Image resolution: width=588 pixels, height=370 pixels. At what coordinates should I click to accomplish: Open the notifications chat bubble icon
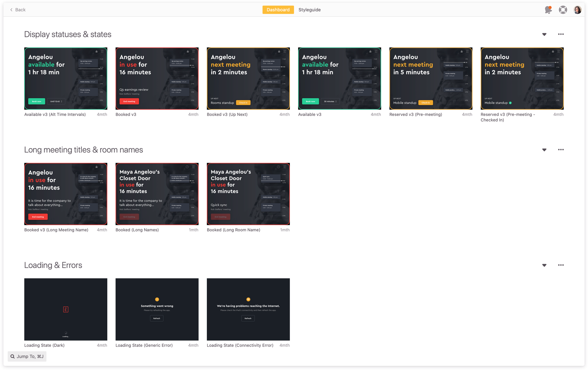548,10
